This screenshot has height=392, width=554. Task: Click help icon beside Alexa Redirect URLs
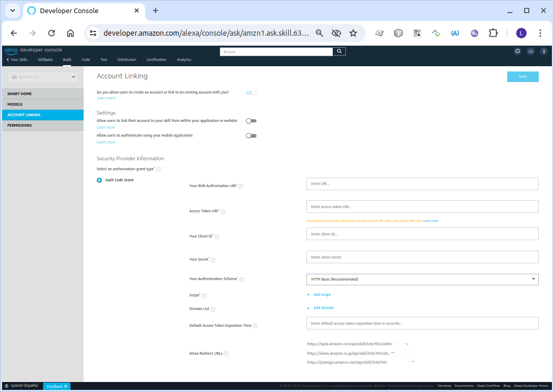click(226, 354)
